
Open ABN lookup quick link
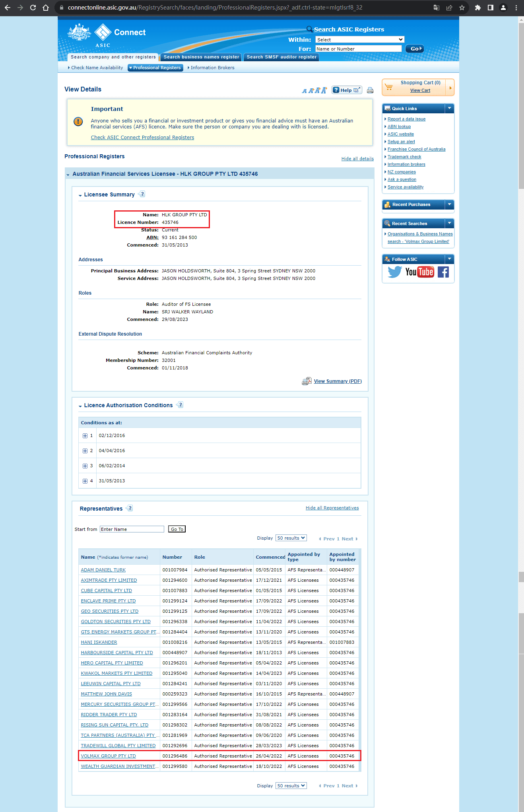[x=399, y=127]
